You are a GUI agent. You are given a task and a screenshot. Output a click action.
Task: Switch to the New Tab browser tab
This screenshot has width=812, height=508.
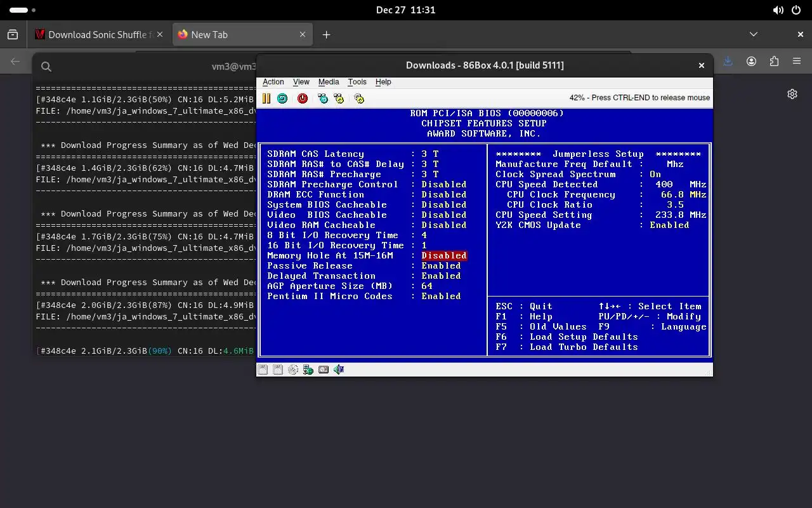(242, 35)
